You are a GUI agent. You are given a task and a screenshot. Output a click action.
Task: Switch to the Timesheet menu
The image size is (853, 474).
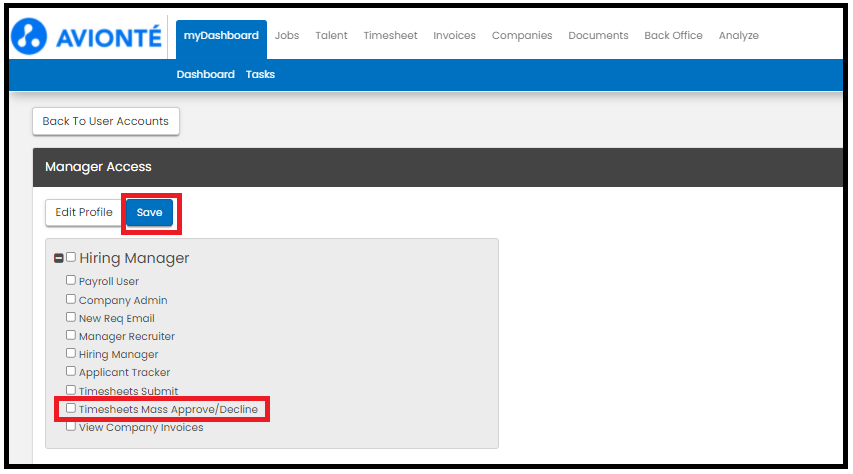[x=391, y=35]
